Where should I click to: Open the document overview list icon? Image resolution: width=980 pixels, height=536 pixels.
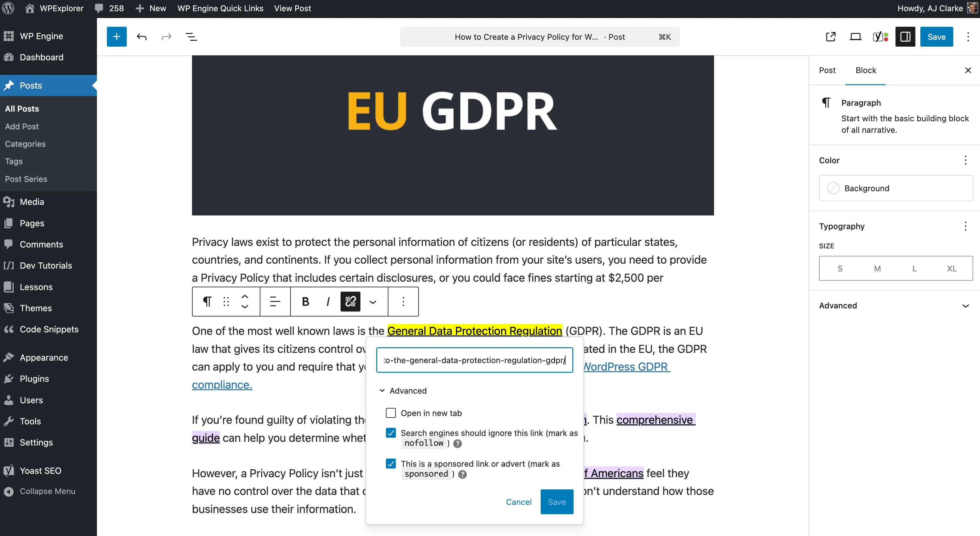[x=191, y=37]
